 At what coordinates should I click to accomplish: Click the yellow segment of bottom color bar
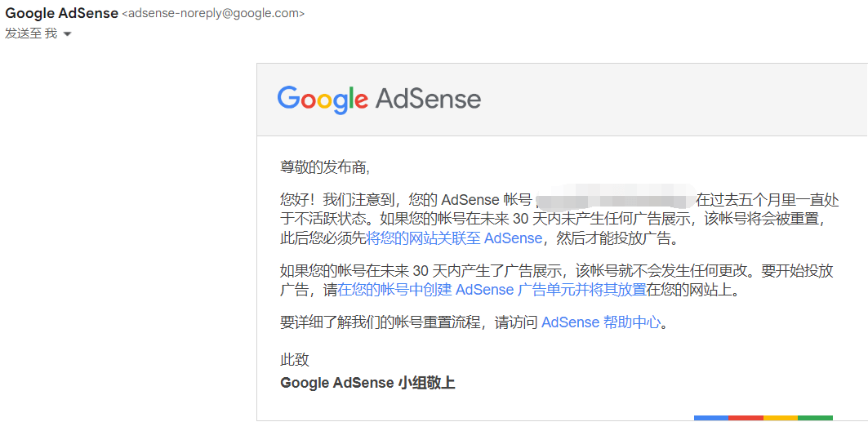point(780,418)
